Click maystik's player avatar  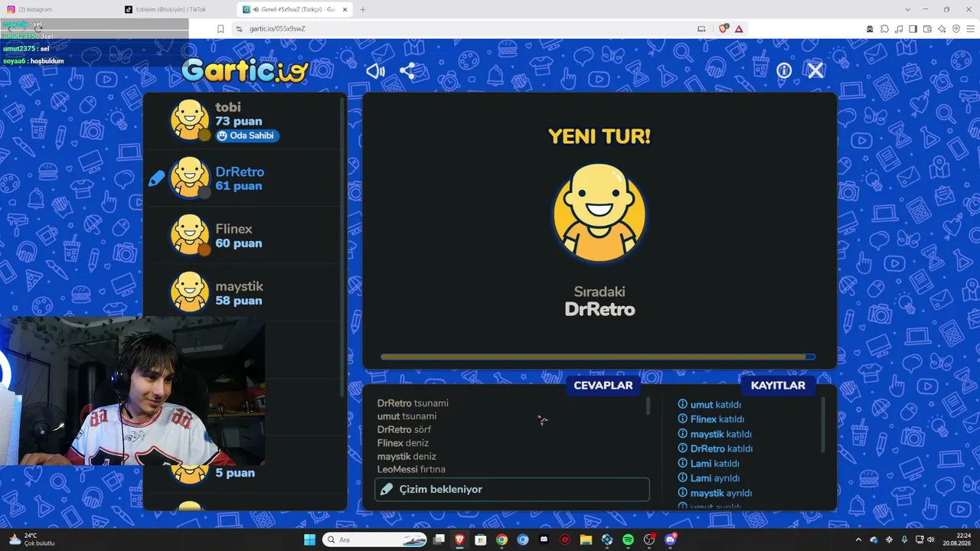[x=189, y=292]
